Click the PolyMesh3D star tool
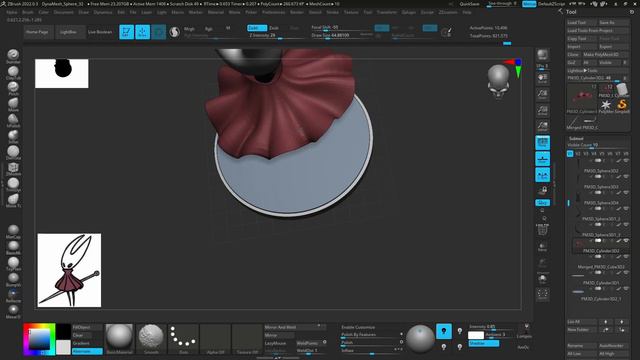640x360 pixels. click(x=606, y=105)
